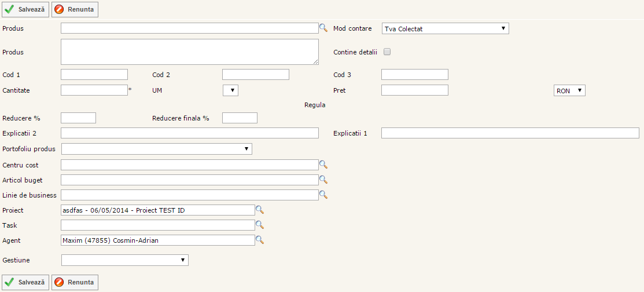This screenshot has height=292, width=644.
Task: Open the Mod contare dropdown
Action: click(x=445, y=28)
